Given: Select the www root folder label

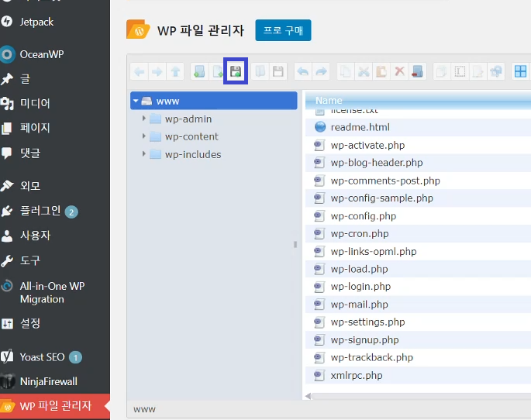Looking at the screenshot, I should point(167,102).
